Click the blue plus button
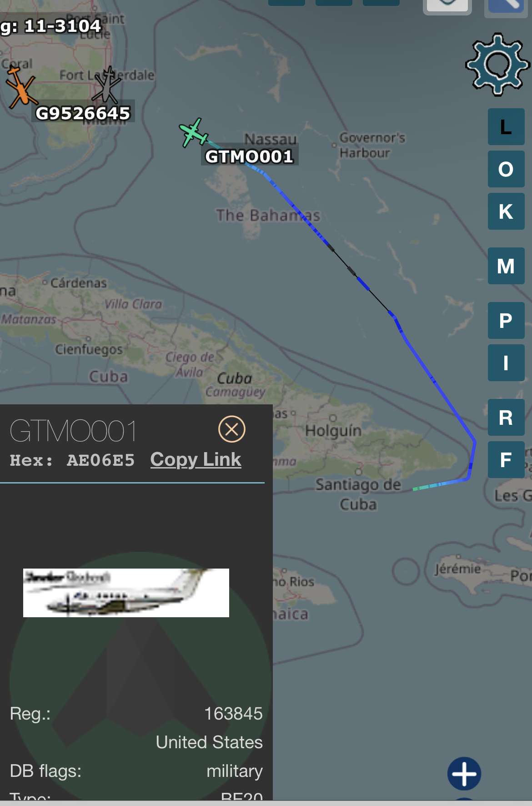This screenshot has width=532, height=806. click(x=464, y=773)
